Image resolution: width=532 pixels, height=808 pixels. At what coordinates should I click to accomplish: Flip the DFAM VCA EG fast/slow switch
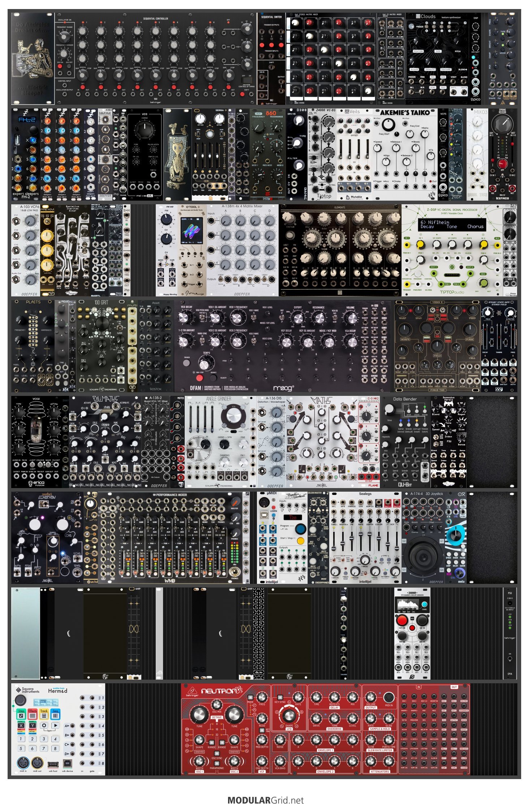pos(335,317)
